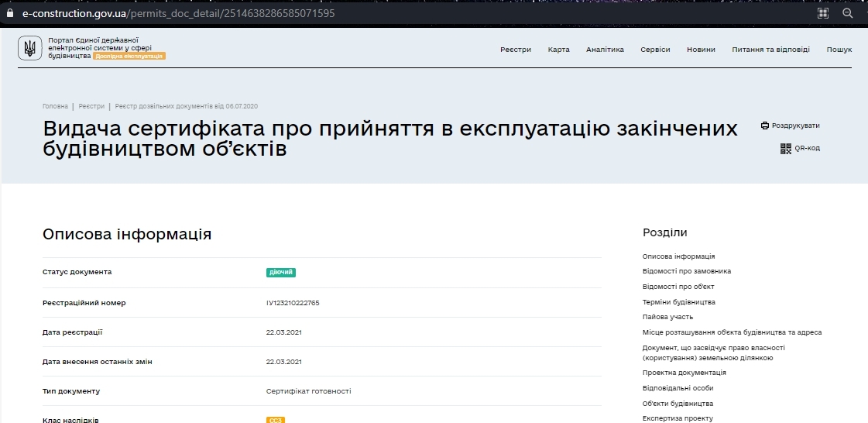Jump to Терміни будівництва section

coord(678,302)
